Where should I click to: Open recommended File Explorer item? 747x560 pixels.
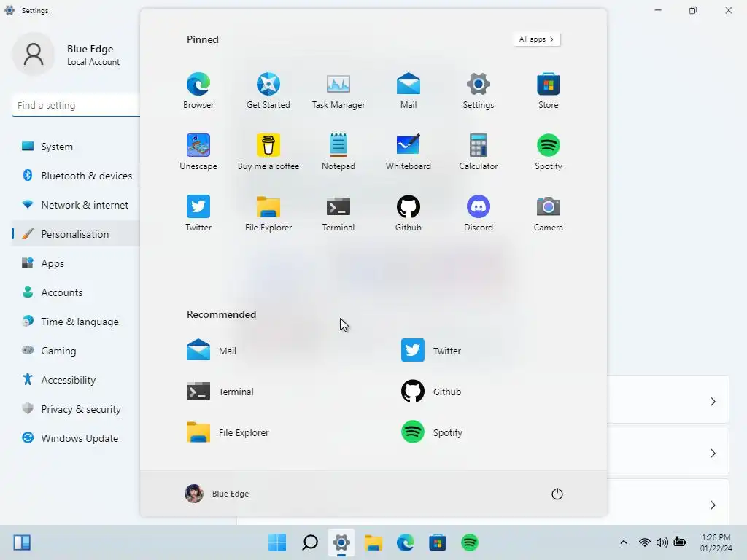[x=228, y=432]
